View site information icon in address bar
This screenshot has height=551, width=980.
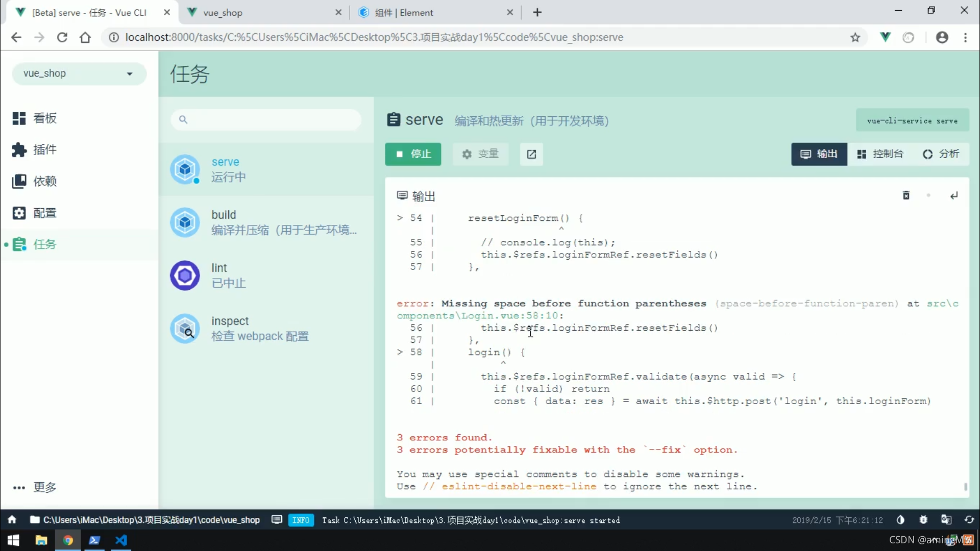point(114,37)
